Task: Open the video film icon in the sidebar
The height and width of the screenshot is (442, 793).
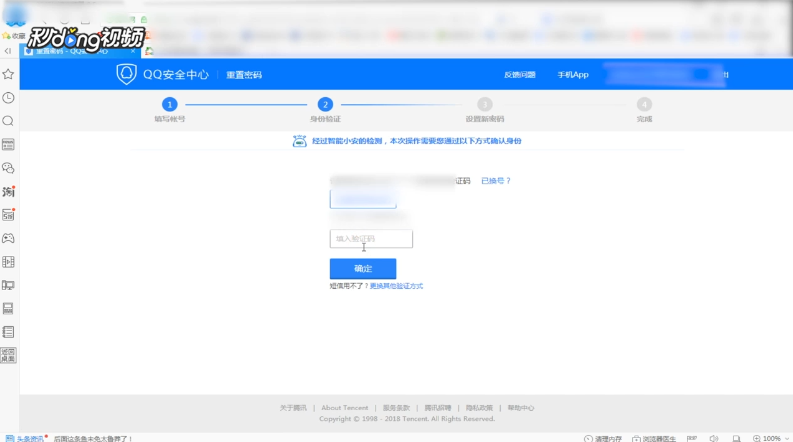Action: [8, 261]
